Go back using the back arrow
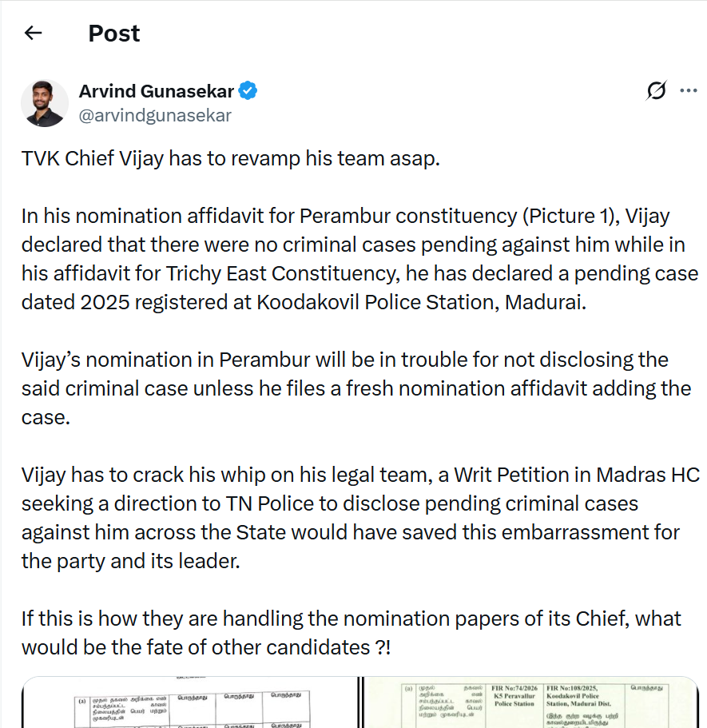Viewport: 707px width, 728px height. 33,33
